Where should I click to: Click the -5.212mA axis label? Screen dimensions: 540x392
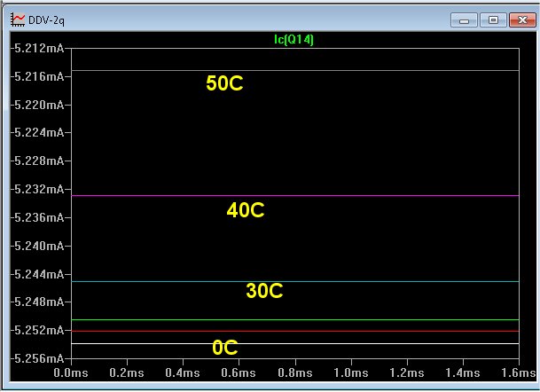(37, 48)
